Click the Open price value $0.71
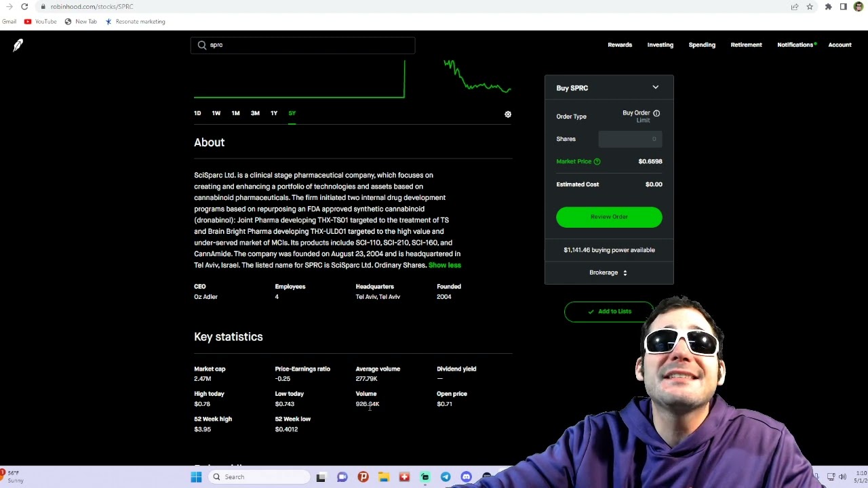 444,404
